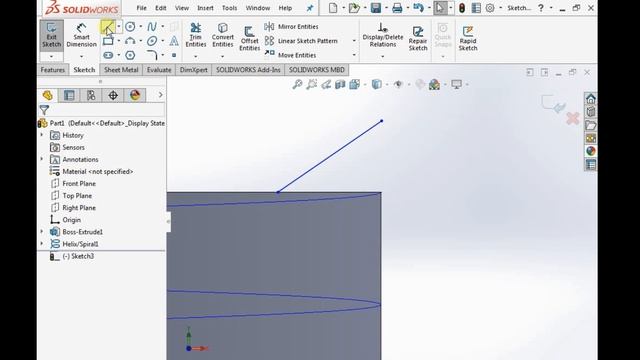Click the Rebuild traffic light icon
The height and width of the screenshot is (360, 640).
[462, 8]
